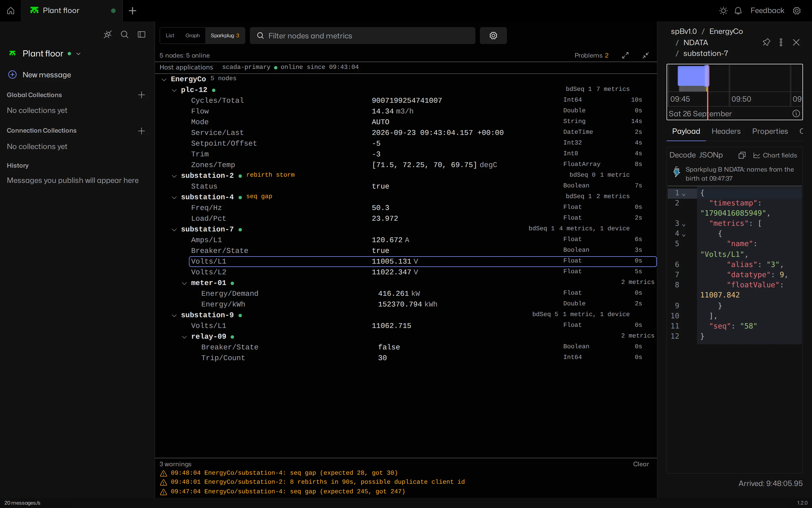The image size is (812, 508).
Task: Select the Volts/L2 metric row
Action: click(x=423, y=272)
